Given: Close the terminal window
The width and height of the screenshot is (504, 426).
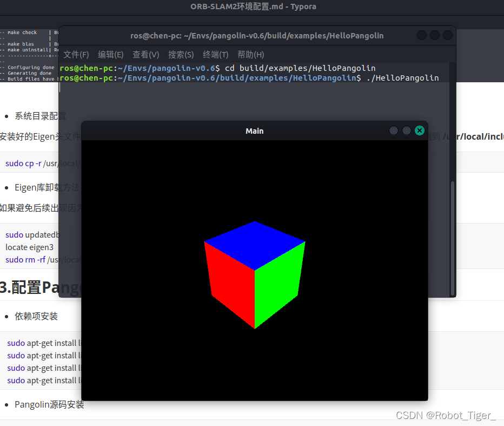Looking at the screenshot, I should 447,35.
